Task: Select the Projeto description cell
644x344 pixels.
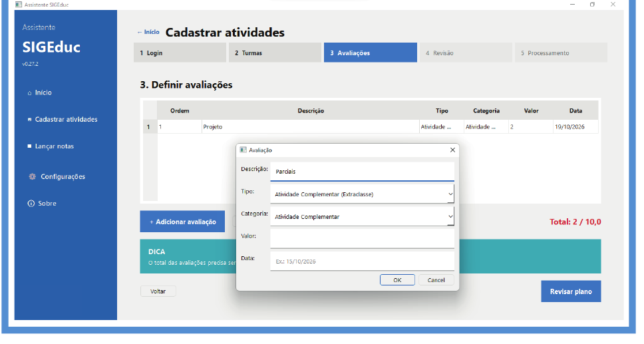Action: coord(310,127)
